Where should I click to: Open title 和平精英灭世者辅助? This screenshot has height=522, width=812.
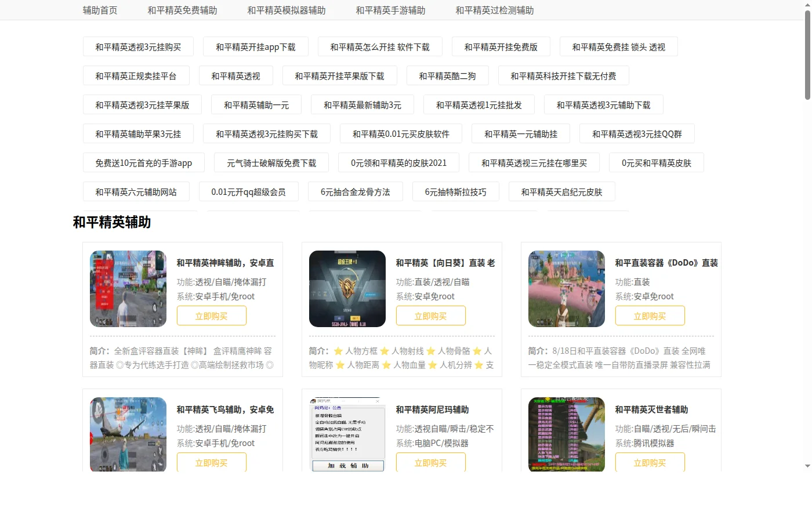tap(652, 409)
